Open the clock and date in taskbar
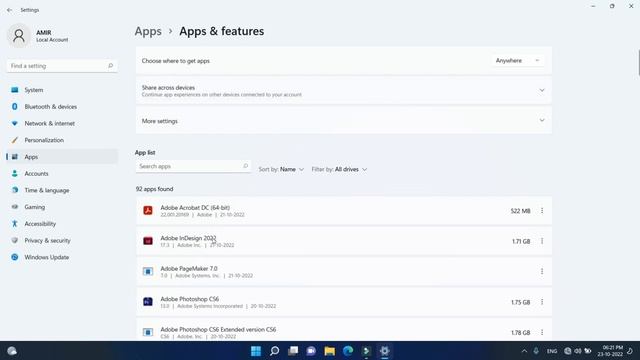The height and width of the screenshot is (360, 640). (610, 351)
